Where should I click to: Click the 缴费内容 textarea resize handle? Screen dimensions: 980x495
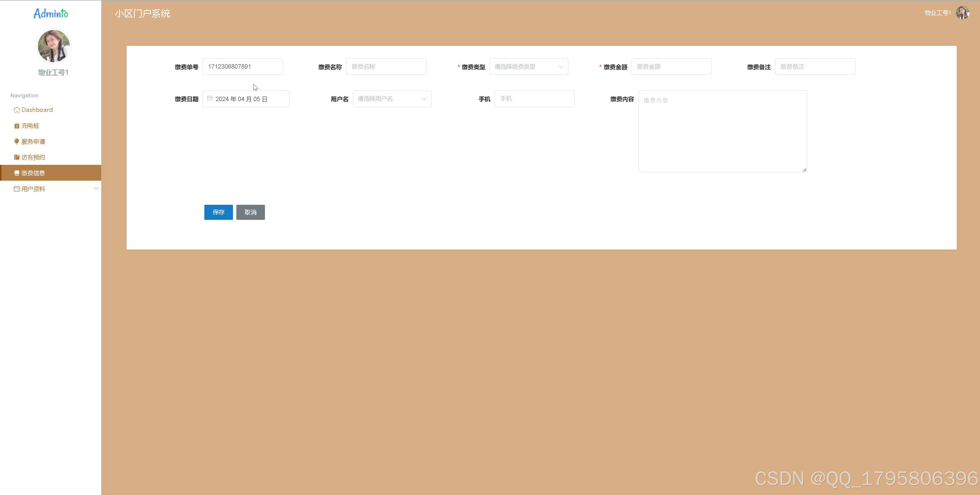(x=804, y=170)
